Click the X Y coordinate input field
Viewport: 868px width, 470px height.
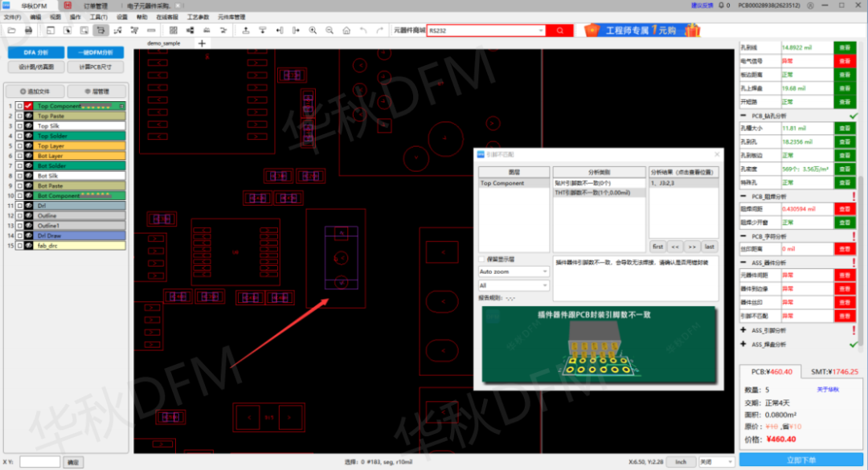click(40, 462)
